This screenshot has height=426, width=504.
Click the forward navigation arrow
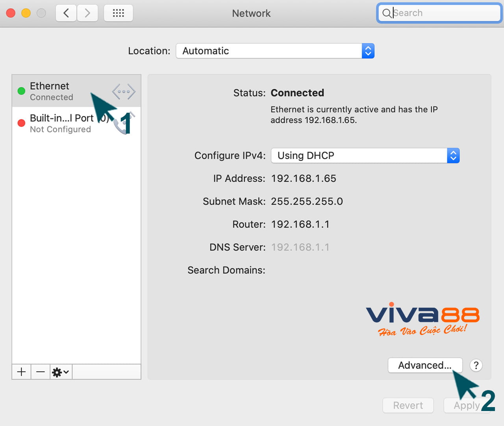[87, 13]
